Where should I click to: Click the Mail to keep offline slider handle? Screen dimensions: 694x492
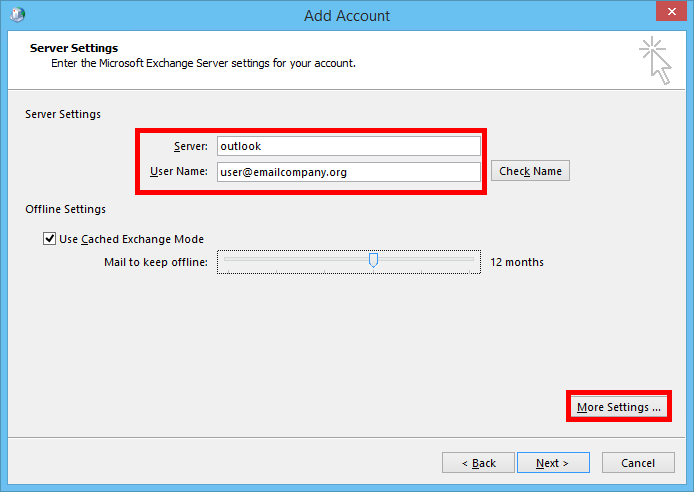tap(373, 260)
